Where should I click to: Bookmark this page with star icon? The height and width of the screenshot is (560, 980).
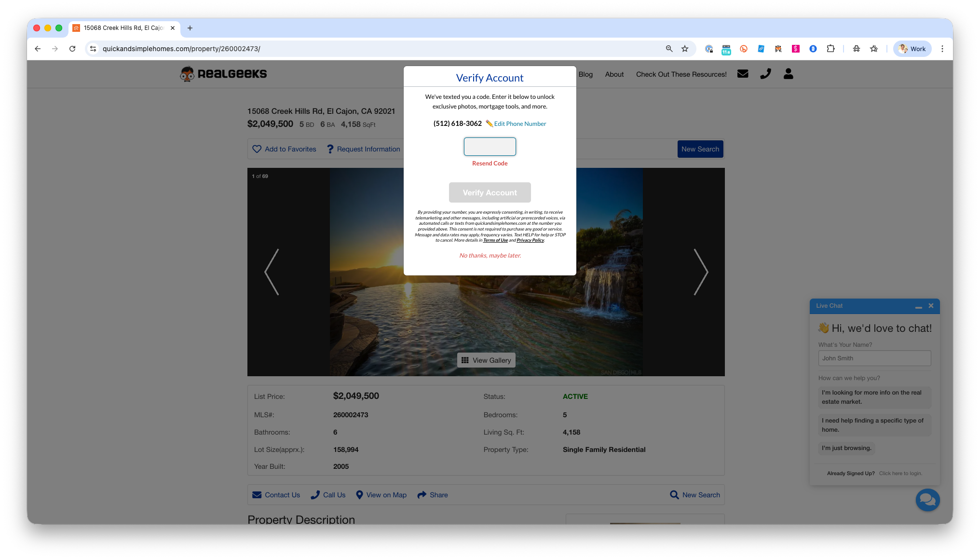(x=685, y=49)
